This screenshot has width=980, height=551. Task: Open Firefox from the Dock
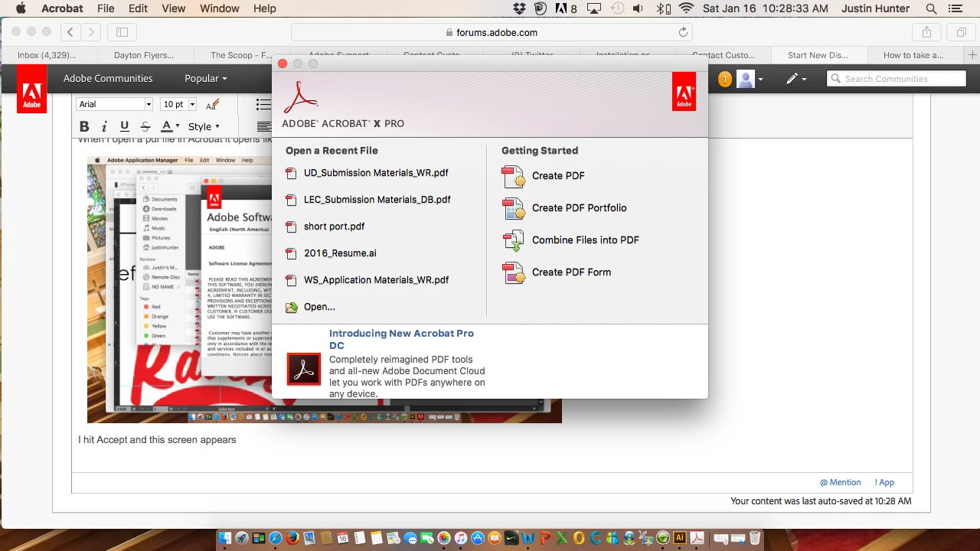293,538
